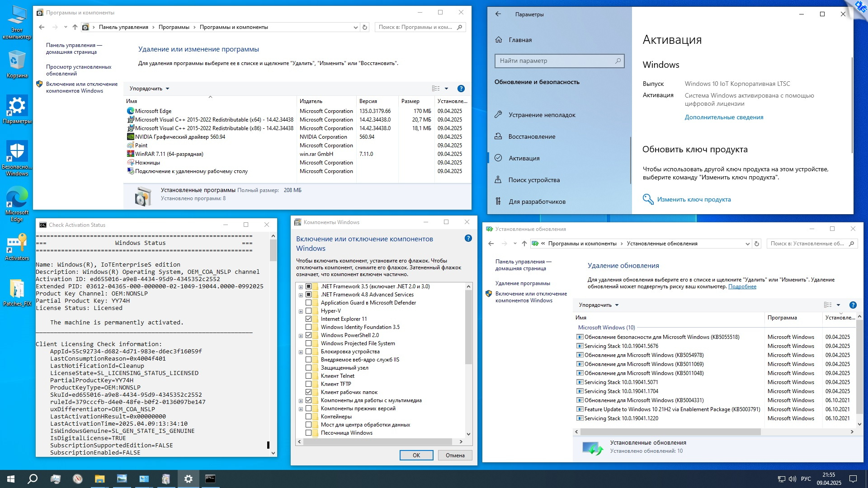Click the refresh icon in Programs address bar
This screenshot has height=488, width=868.
pos(365,27)
